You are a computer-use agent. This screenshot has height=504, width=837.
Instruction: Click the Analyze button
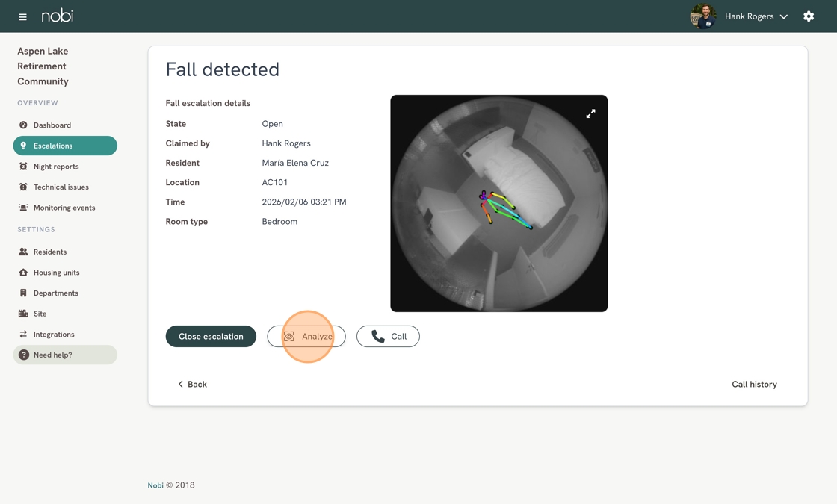point(306,337)
